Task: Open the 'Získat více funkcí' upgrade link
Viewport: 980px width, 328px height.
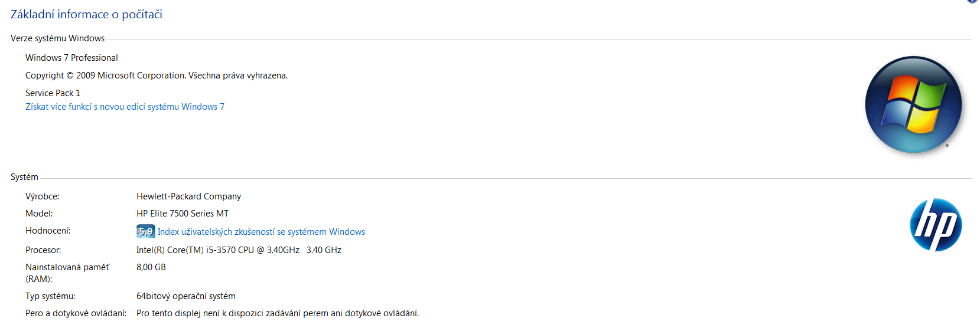Action: [x=125, y=107]
